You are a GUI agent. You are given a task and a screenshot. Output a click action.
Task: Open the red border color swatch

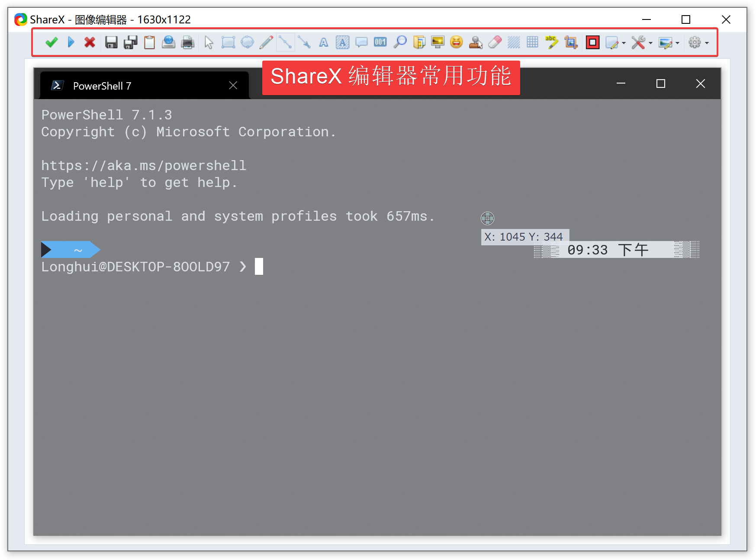[592, 42]
